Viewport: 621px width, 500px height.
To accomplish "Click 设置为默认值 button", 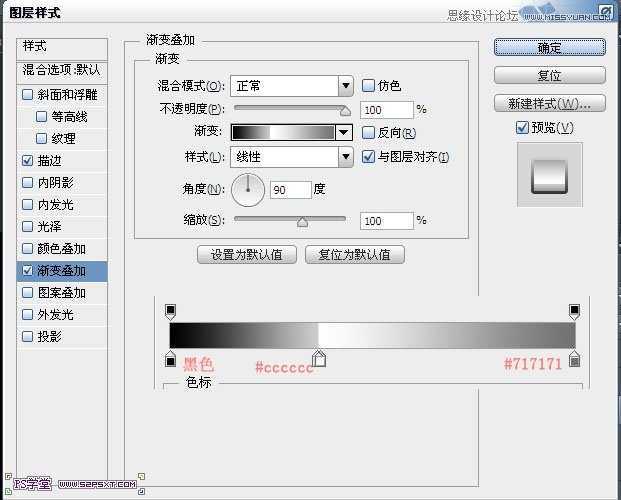I will (x=247, y=254).
